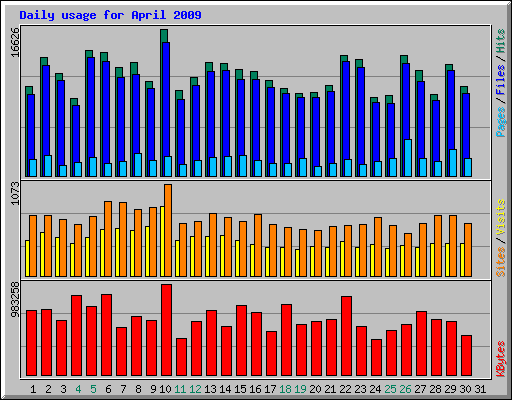Click day label '14' on the x-axis
Screen dimensions: 512x400
(x=225, y=389)
